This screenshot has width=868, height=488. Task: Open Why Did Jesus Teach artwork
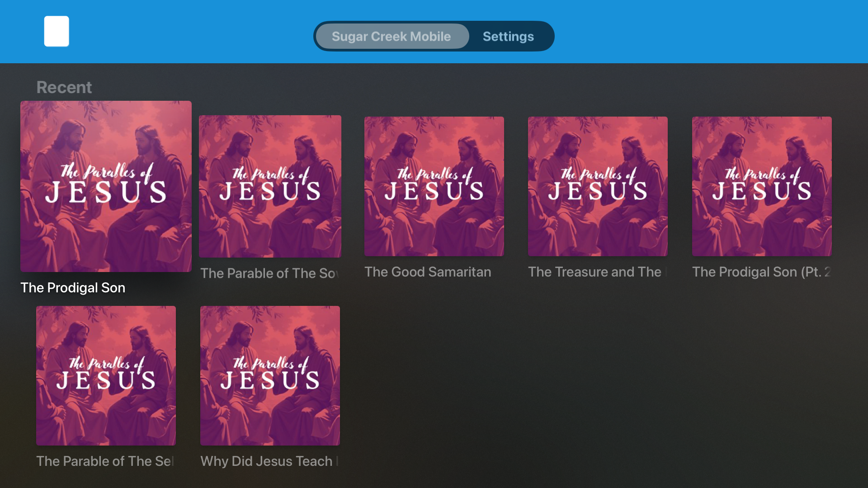pyautogui.click(x=270, y=375)
